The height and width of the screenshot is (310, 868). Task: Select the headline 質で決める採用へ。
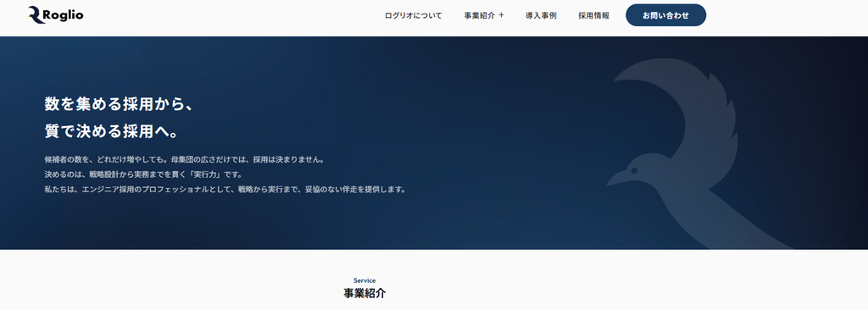(111, 130)
